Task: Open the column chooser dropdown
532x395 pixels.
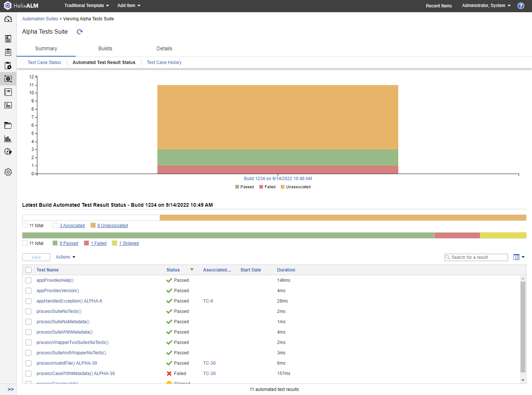Action: 519,257
